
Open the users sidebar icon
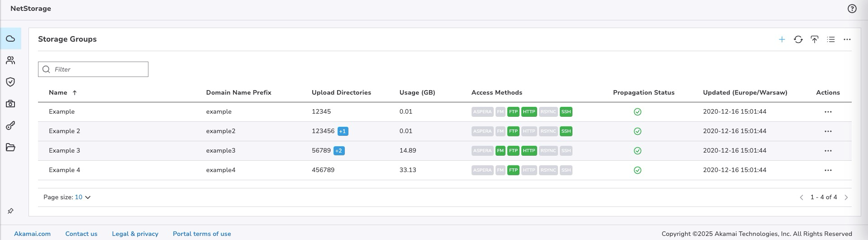pos(10,60)
